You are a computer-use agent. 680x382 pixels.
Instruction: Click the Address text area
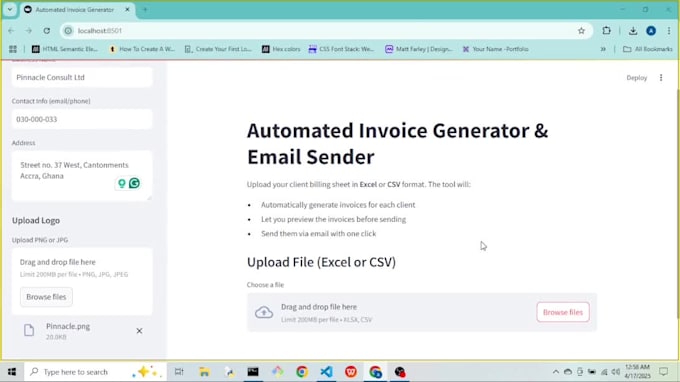pyautogui.click(x=82, y=176)
